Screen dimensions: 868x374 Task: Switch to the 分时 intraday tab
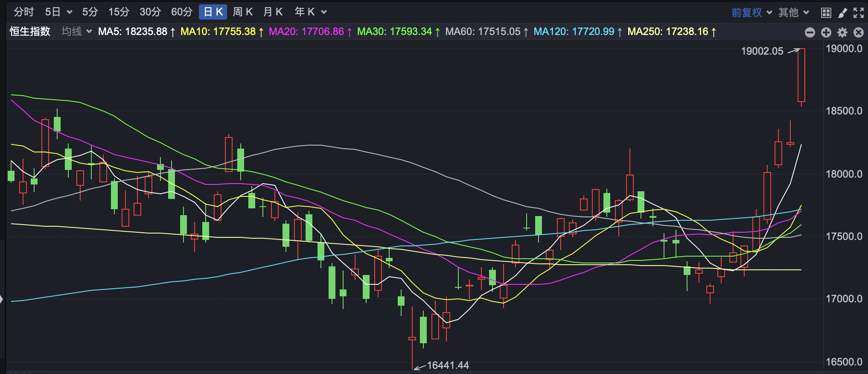(23, 12)
